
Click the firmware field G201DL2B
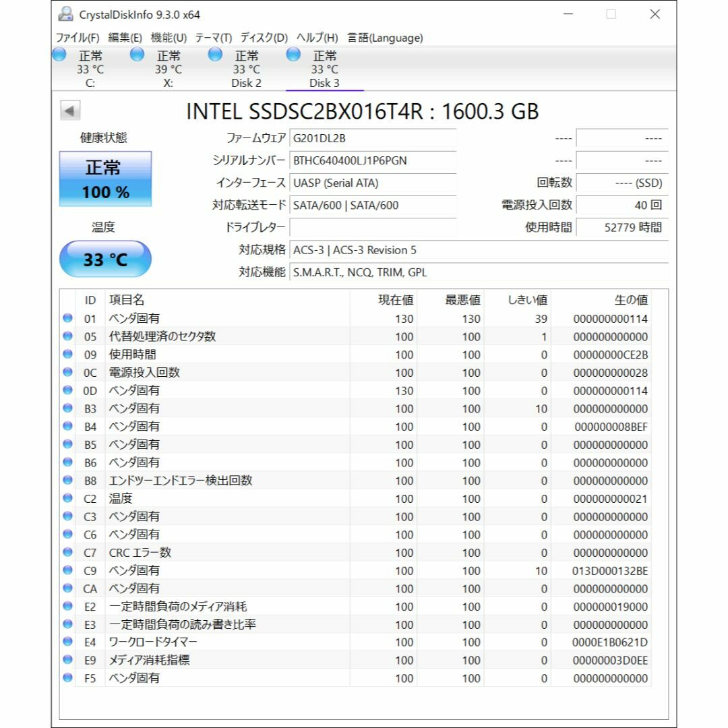(x=373, y=138)
